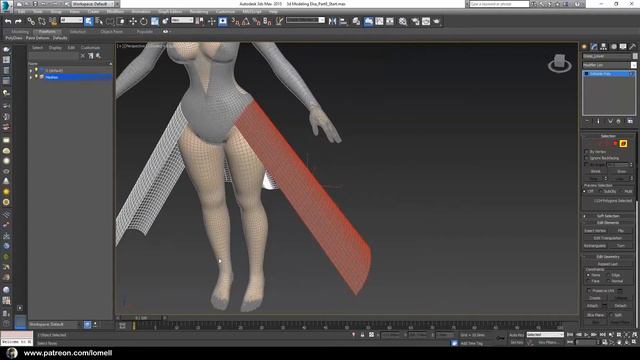Select the Select and Link tool
Screen dimensions: 640x360
pos(31,21)
